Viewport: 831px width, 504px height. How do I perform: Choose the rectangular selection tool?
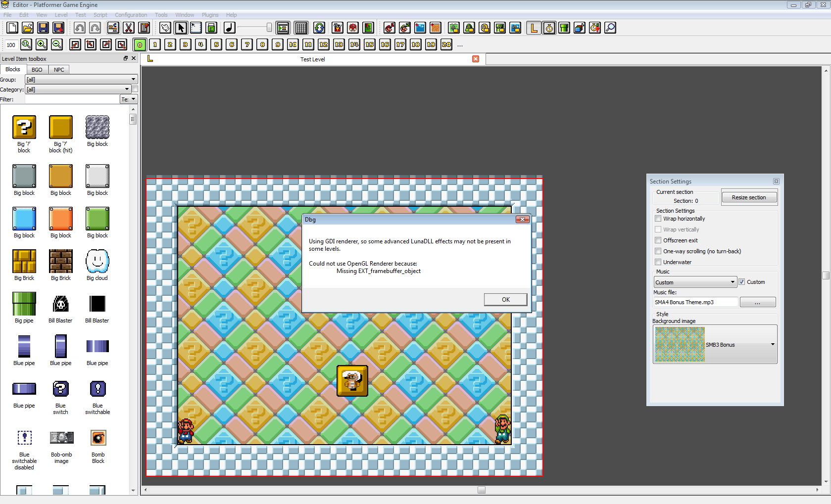coord(196,28)
